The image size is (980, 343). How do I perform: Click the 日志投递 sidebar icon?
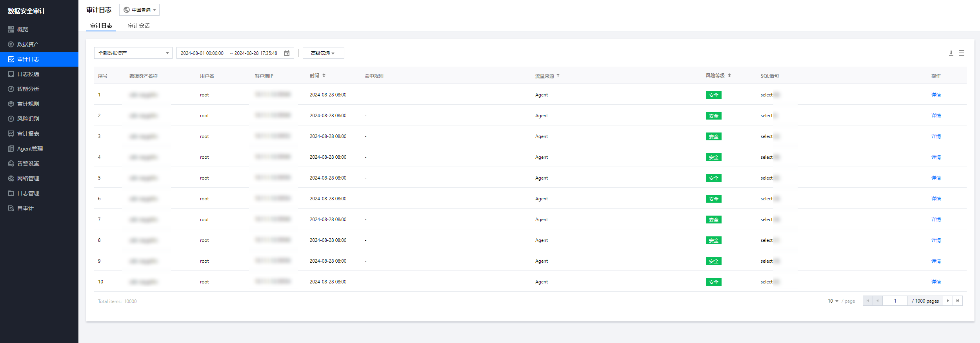point(11,74)
